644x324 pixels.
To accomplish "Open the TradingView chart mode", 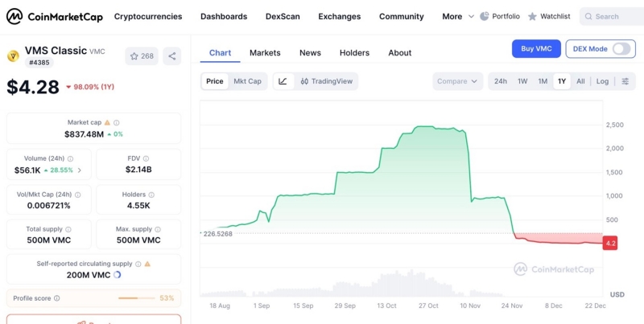I will coord(326,81).
